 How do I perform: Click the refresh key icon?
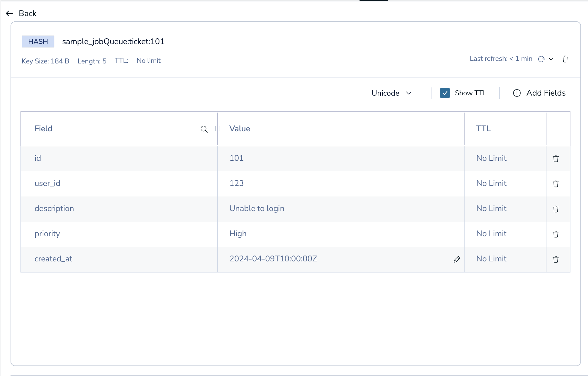pyautogui.click(x=541, y=59)
